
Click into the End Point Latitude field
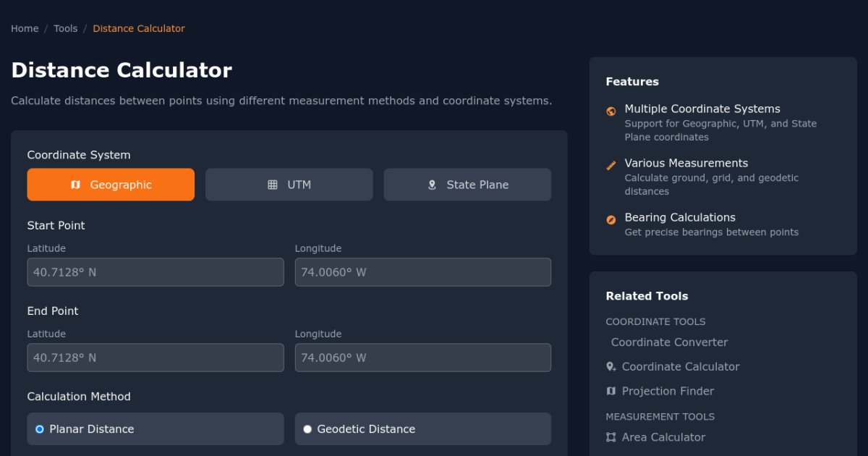coord(156,358)
